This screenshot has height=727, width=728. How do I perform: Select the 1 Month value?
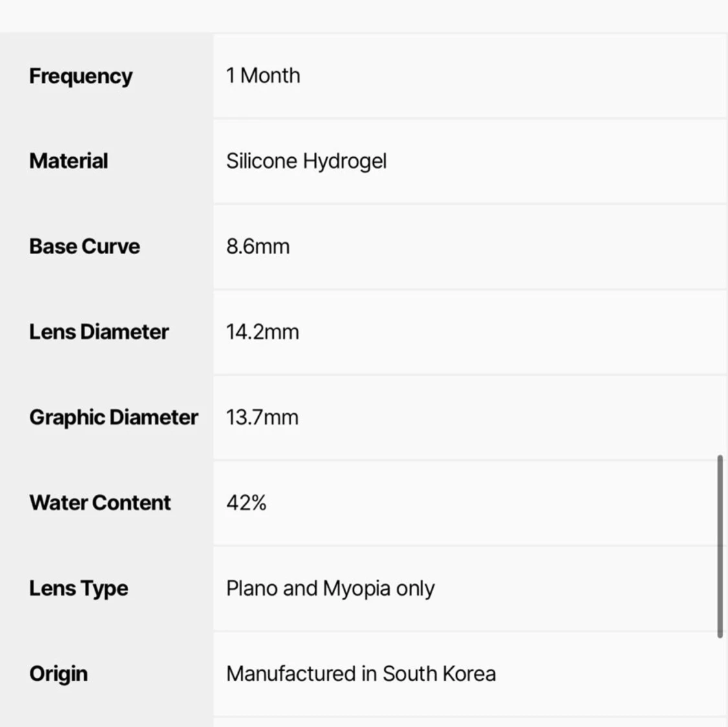[263, 76]
